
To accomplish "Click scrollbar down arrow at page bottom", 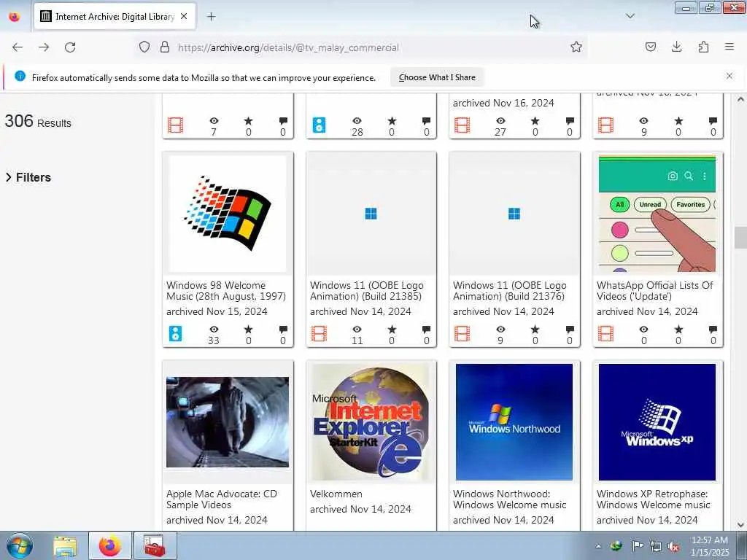I will click(x=740, y=525).
